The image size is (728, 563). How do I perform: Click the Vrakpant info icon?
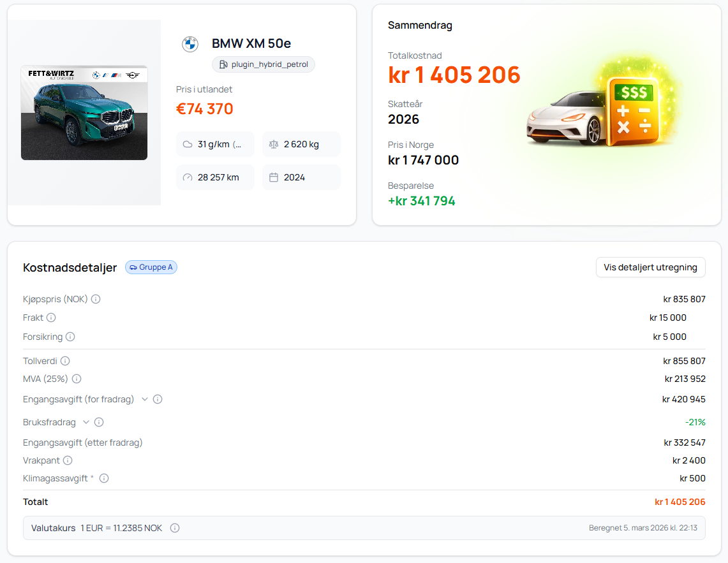pos(68,460)
